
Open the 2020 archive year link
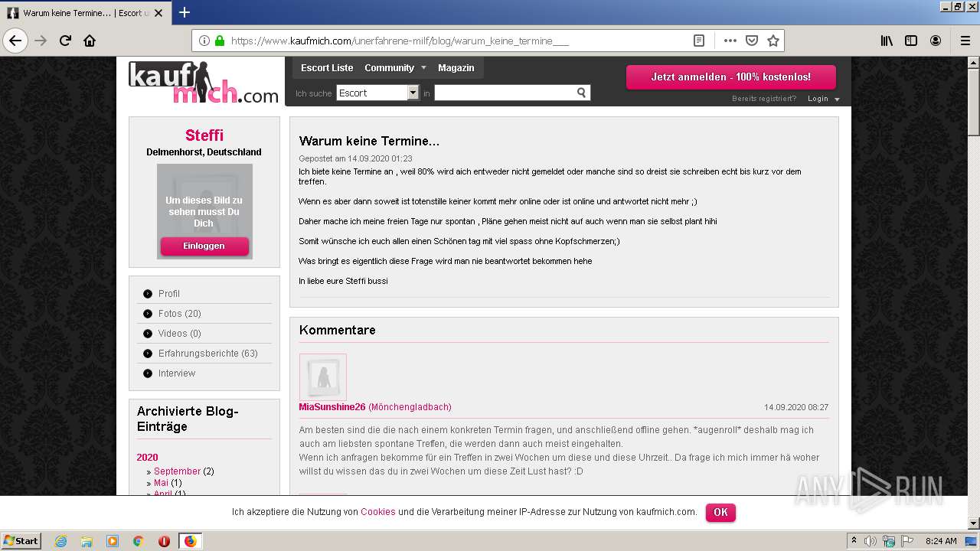pos(147,458)
